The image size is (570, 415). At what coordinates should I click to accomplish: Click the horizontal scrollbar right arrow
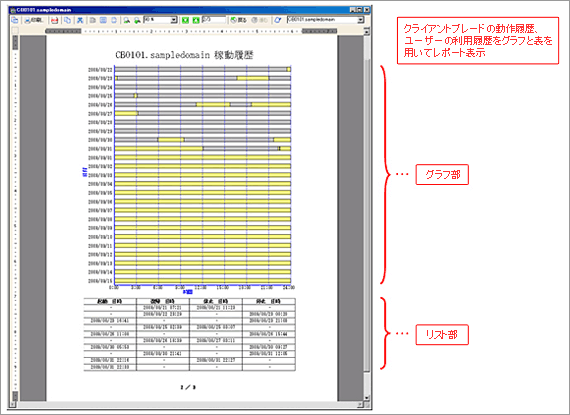pyautogui.click(x=361, y=404)
